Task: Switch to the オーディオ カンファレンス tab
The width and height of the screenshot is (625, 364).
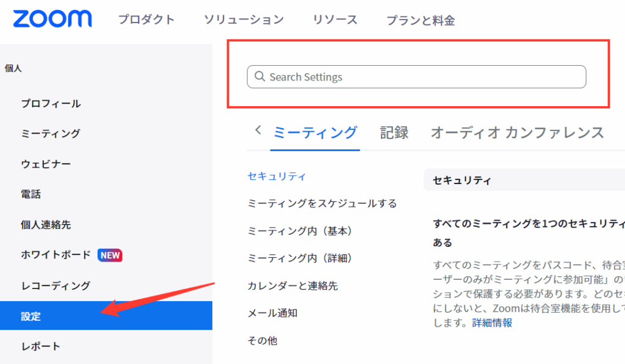Action: pyautogui.click(x=517, y=132)
